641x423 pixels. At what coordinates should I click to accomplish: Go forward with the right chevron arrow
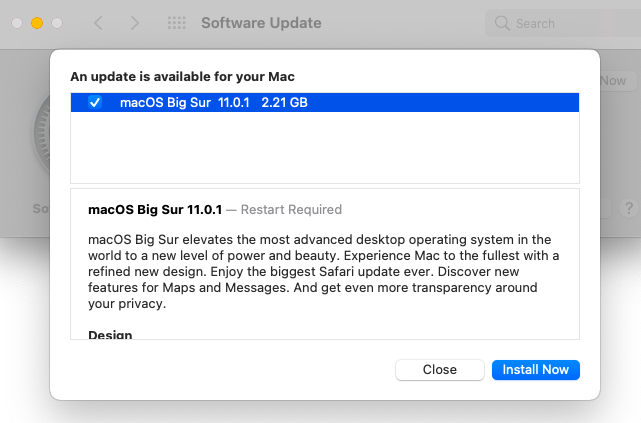point(134,23)
